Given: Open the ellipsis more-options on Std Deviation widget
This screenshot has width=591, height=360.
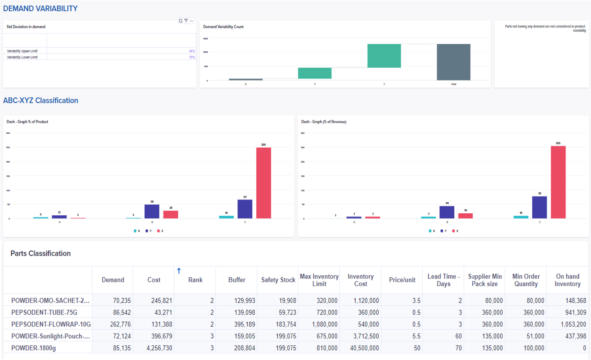Looking at the screenshot, I should point(191,21).
